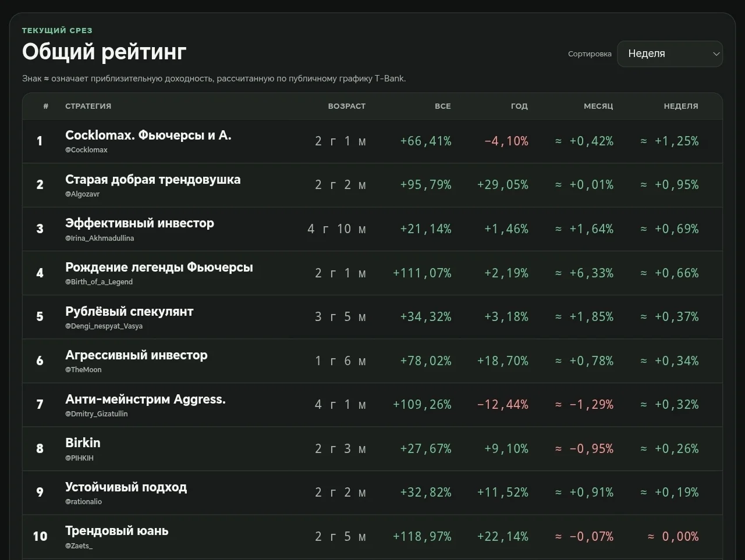The image size is (745, 560).
Task: Click the yearly return +11,52%
Action: 503,492
